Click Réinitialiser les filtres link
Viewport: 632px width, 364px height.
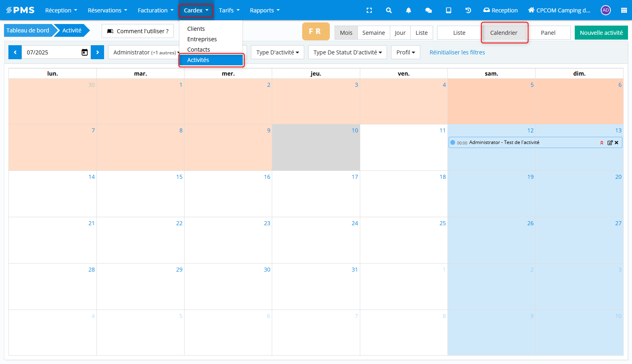point(457,52)
